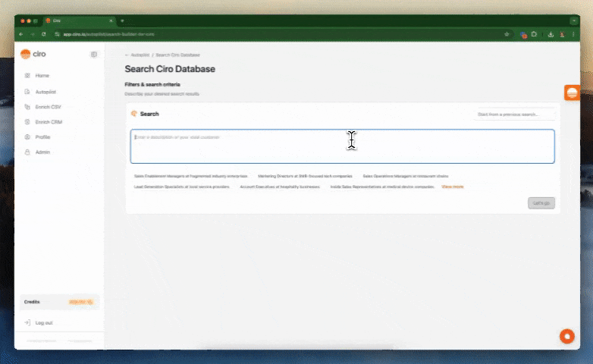The width and height of the screenshot is (593, 364).
Task: Reload the page with the refresh icon
Action: [44, 34]
